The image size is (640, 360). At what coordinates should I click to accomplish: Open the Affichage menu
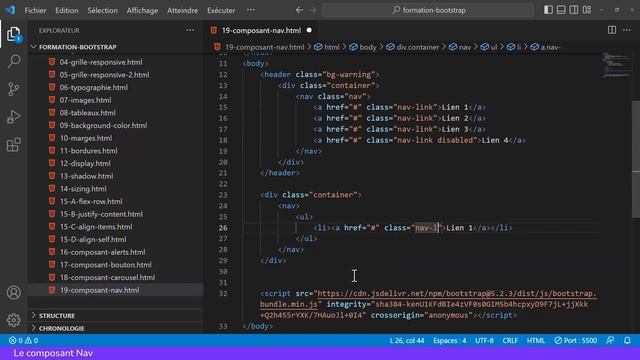[142, 10]
